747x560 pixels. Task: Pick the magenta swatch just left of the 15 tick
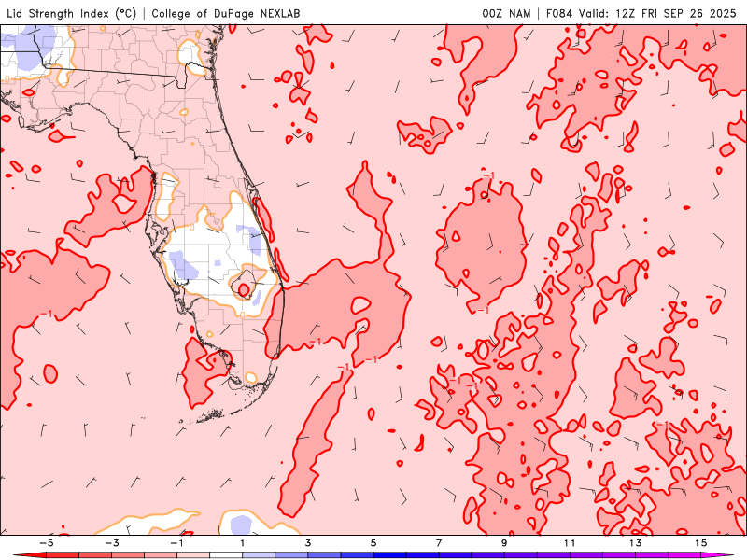684,555
